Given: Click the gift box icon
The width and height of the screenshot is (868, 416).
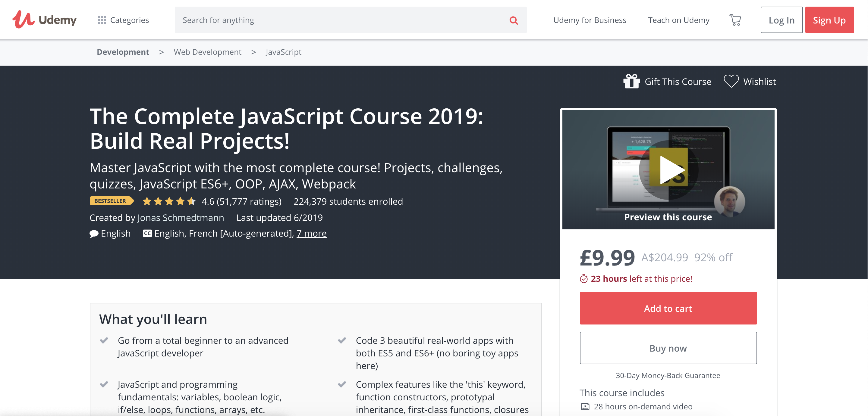Looking at the screenshot, I should point(631,82).
